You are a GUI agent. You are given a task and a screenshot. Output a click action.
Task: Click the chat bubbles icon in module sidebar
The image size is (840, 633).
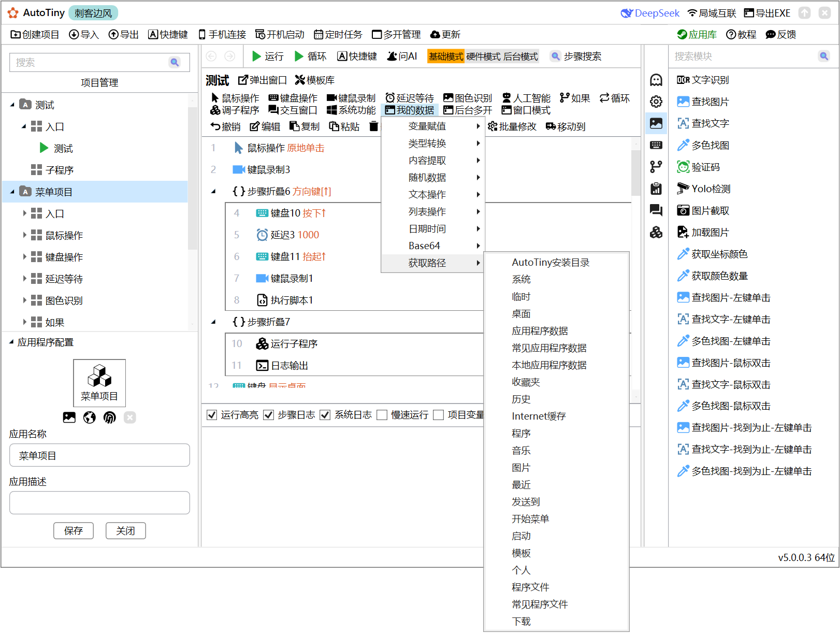656,210
